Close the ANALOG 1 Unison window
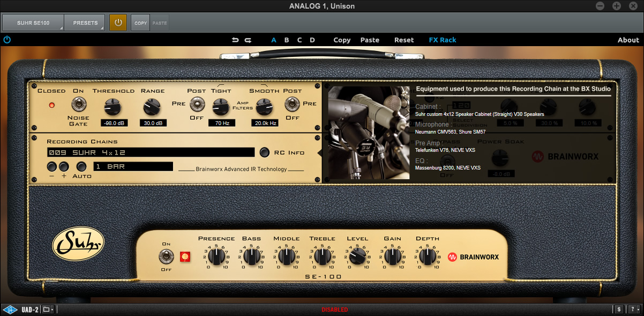 pos(634,6)
